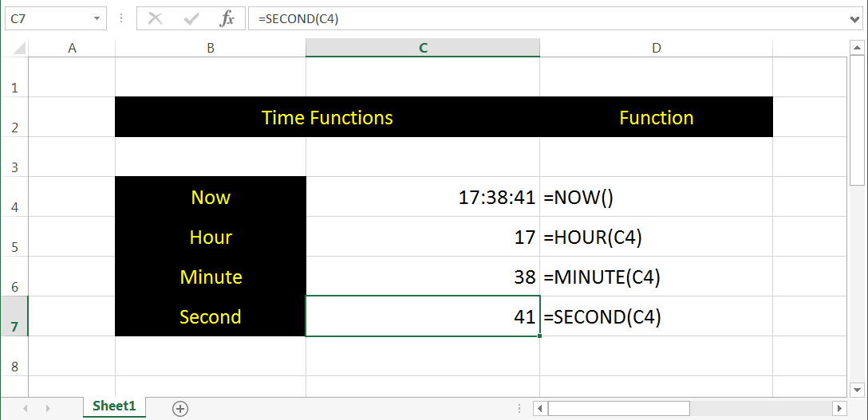The image size is (868, 420).
Task: Select row 5 header
Action: click(14, 237)
